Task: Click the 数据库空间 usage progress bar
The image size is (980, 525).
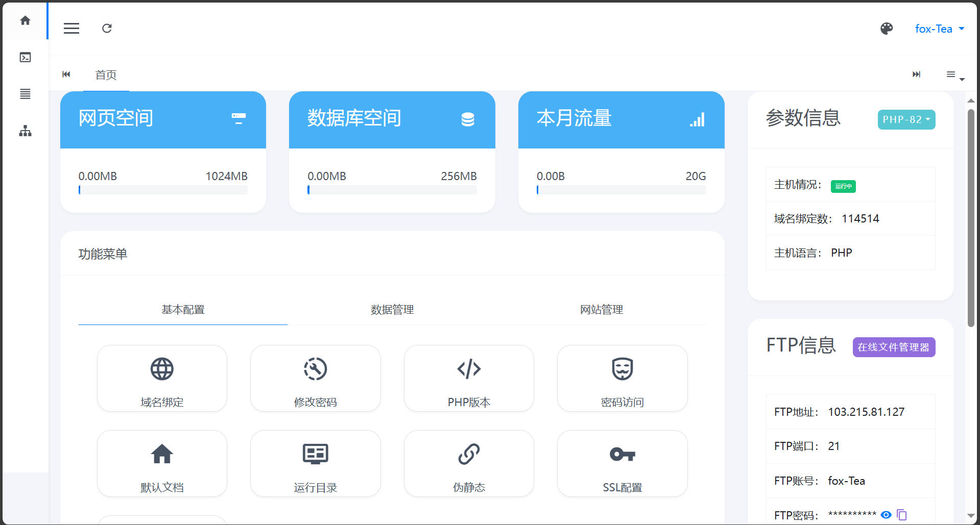Action: click(x=392, y=190)
